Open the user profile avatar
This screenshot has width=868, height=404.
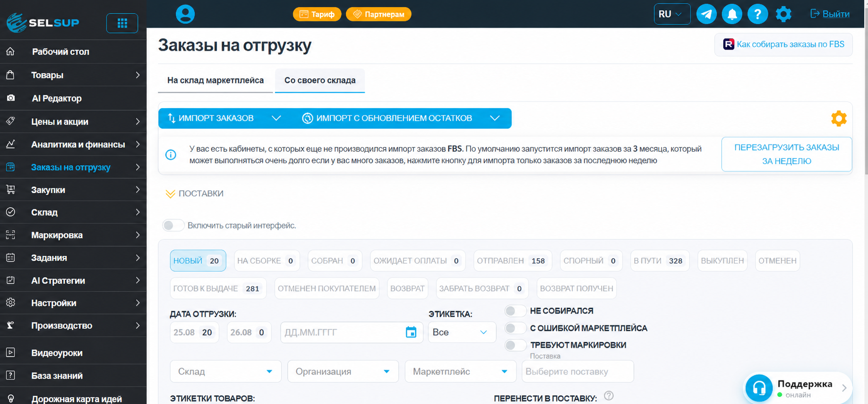click(185, 14)
